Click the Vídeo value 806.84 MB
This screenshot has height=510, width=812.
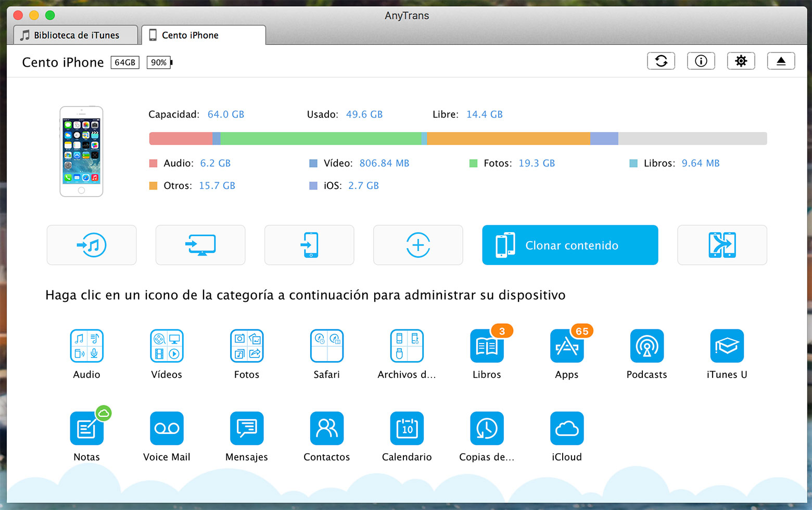384,163
